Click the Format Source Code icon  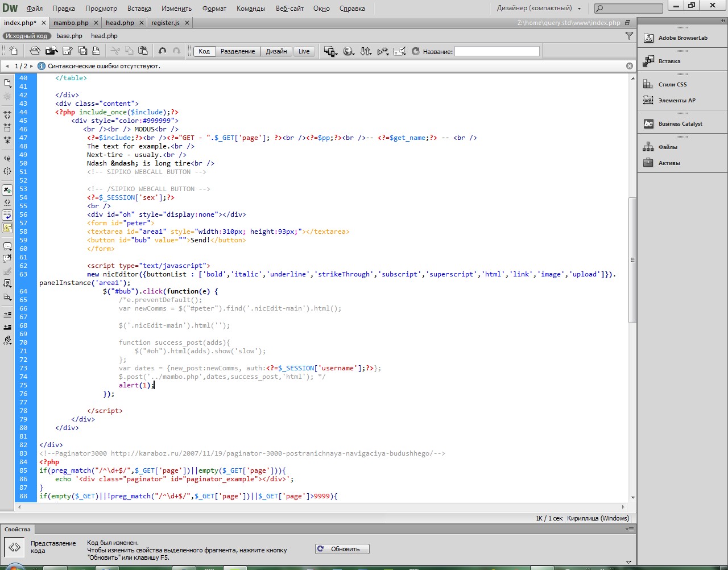pyautogui.click(x=7, y=340)
